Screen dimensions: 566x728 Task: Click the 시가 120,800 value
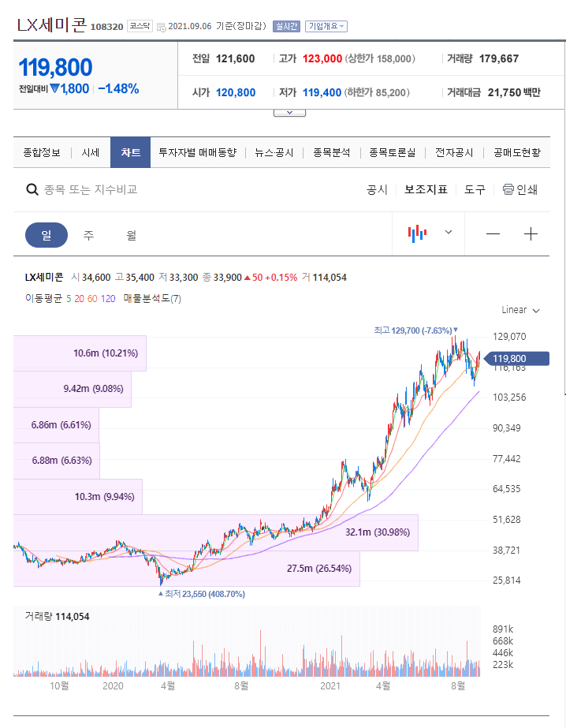(x=236, y=92)
